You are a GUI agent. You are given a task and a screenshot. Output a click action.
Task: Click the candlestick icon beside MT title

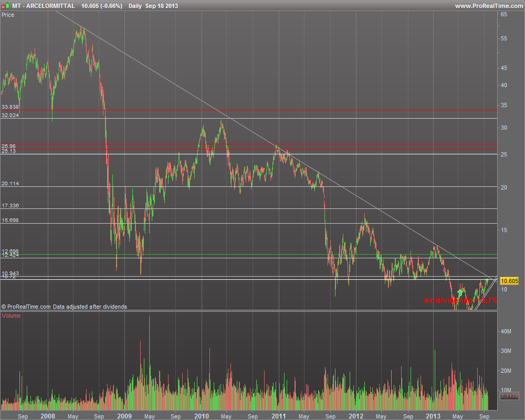[6, 6]
